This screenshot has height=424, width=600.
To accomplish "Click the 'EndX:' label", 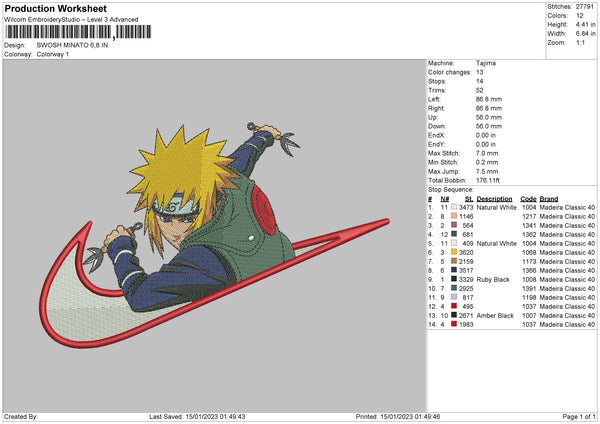I will click(x=437, y=135).
